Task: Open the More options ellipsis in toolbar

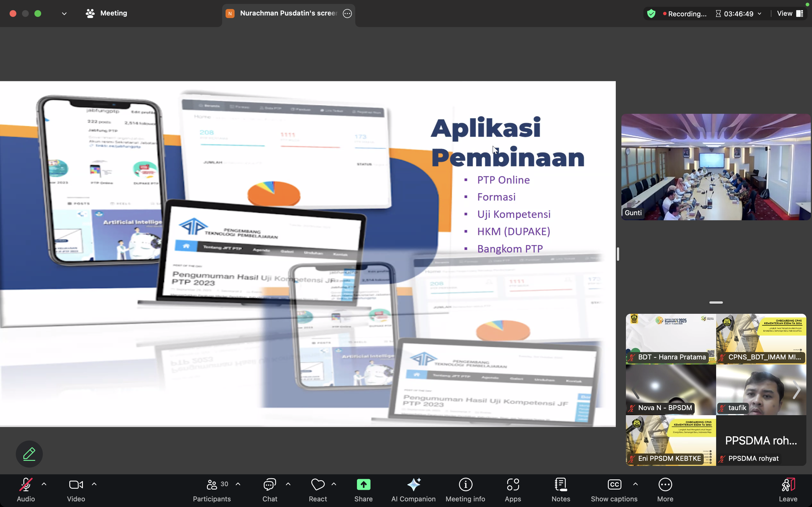Action: pos(665,484)
